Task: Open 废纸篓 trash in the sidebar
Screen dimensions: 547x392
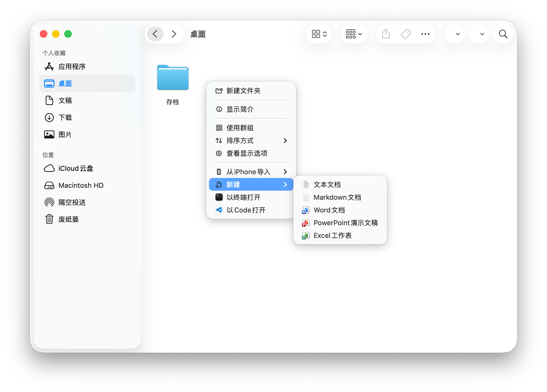Action: click(x=87, y=219)
